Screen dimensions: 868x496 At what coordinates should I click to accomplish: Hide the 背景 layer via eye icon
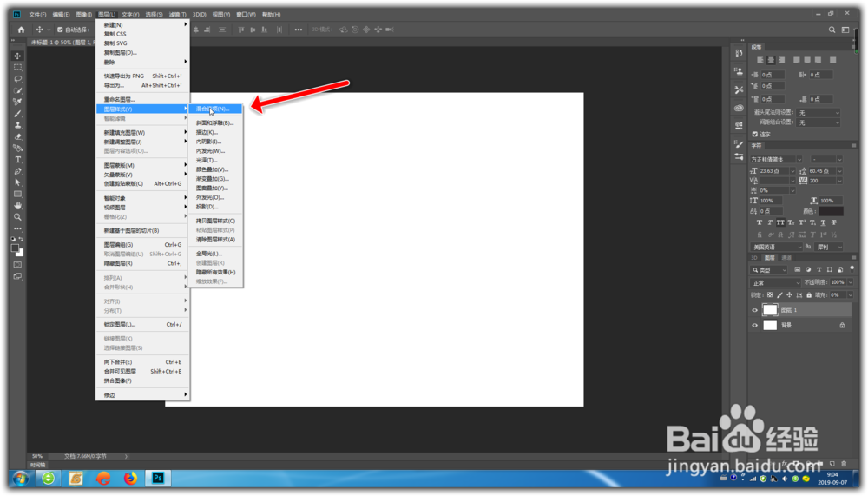pos(754,325)
